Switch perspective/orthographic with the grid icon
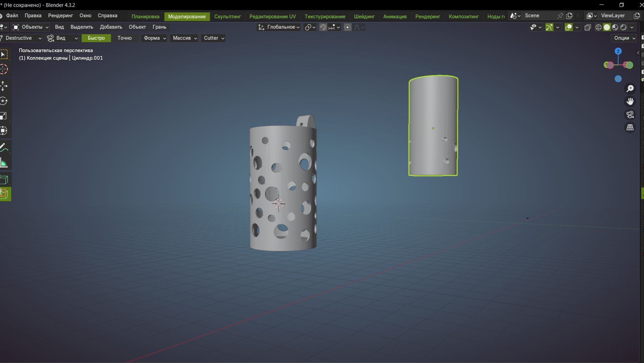Screen dimensions: 644x363 (x=630, y=127)
